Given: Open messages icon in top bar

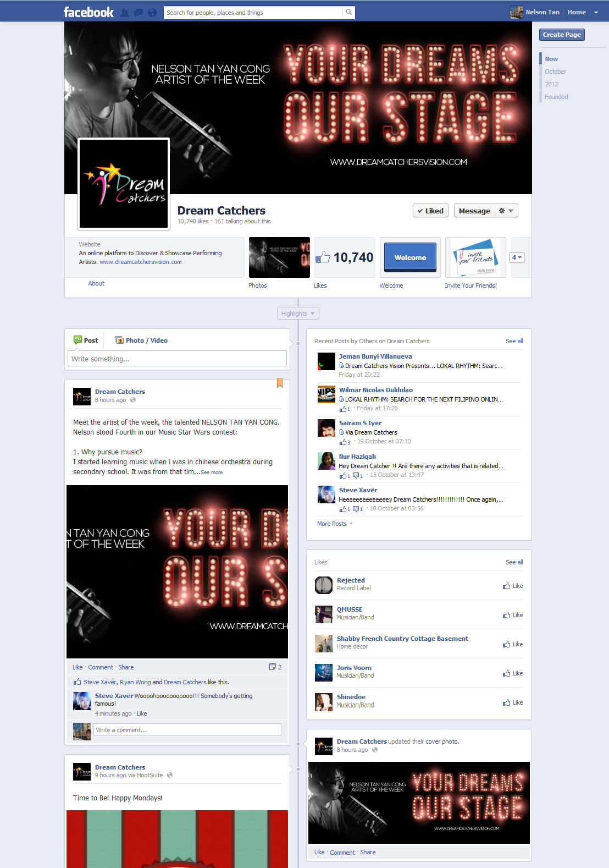Looking at the screenshot, I should point(139,13).
